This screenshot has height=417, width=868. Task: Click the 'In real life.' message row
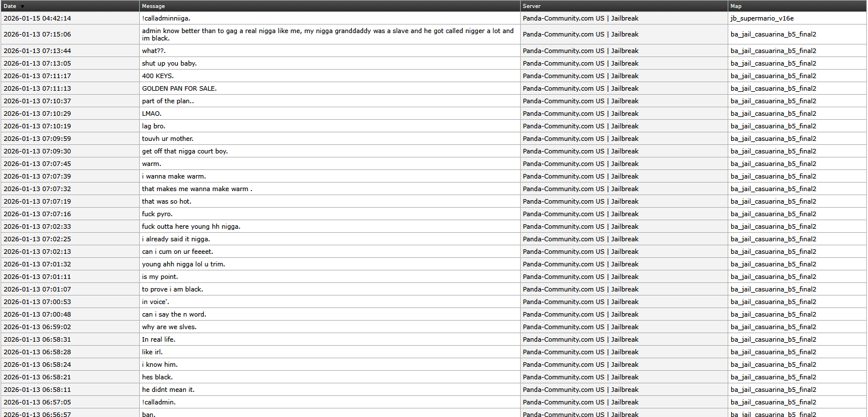[x=159, y=339]
